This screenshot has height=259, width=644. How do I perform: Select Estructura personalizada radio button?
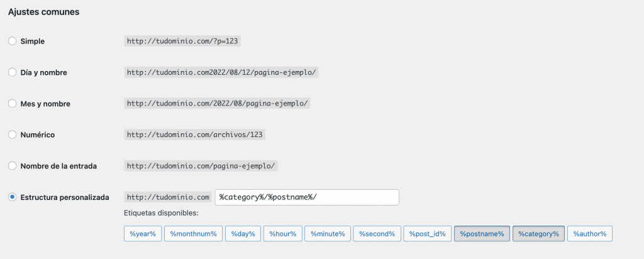coord(13,197)
